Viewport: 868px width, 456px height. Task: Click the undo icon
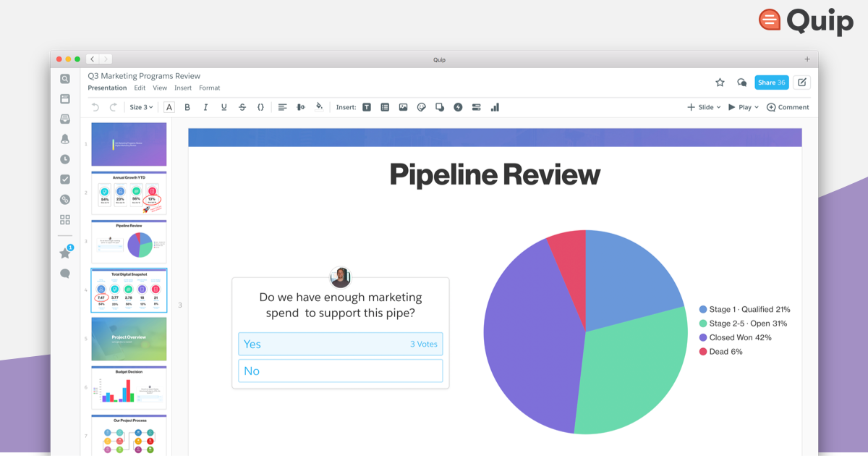tap(95, 106)
